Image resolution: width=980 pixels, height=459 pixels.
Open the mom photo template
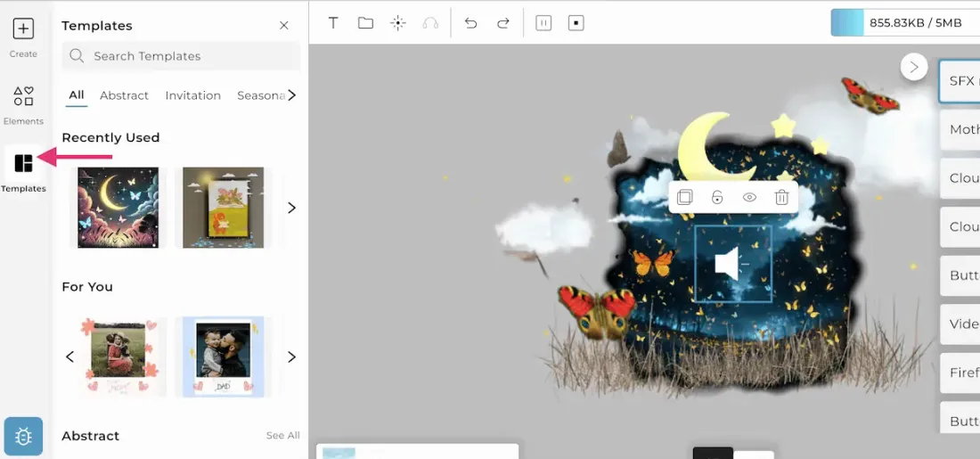pos(118,357)
